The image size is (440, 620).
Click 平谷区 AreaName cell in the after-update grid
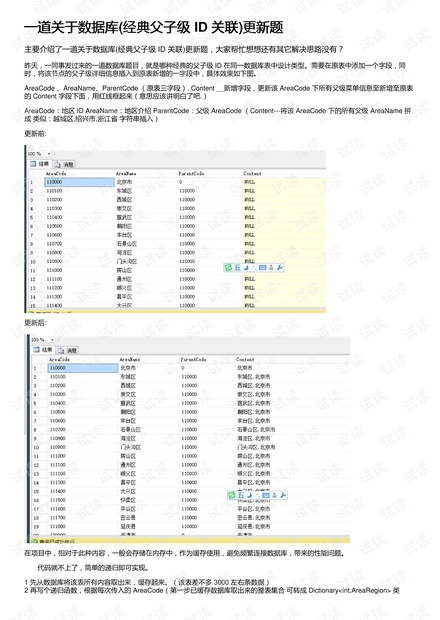(x=128, y=509)
